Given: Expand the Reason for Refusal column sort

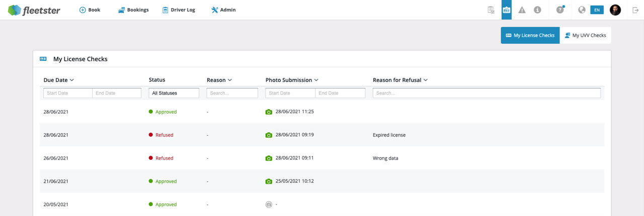Looking at the screenshot, I should (x=426, y=80).
